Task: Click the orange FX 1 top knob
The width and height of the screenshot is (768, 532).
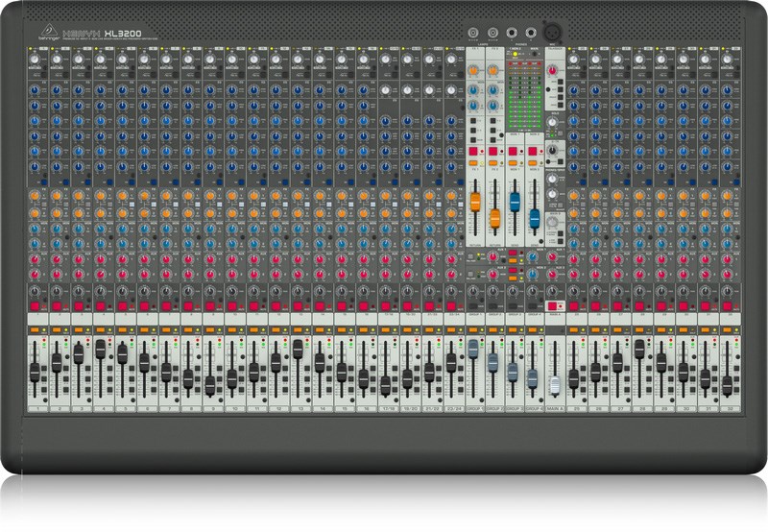Action: [x=473, y=71]
